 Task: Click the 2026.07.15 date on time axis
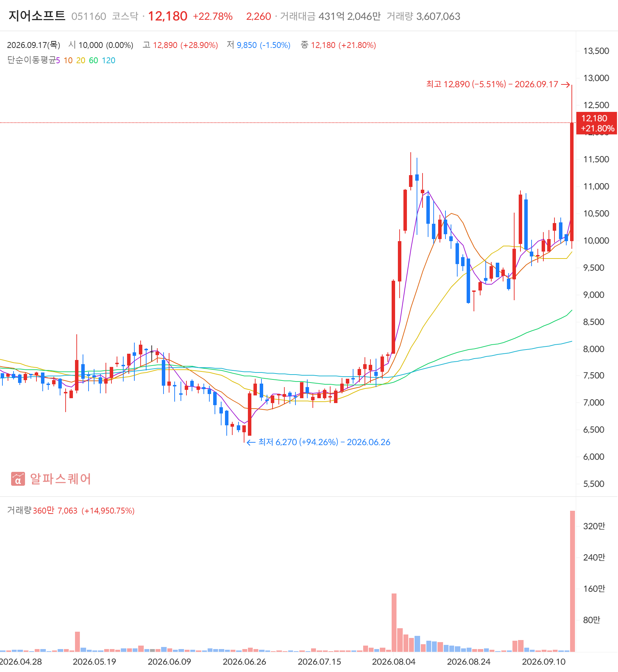[319, 662]
